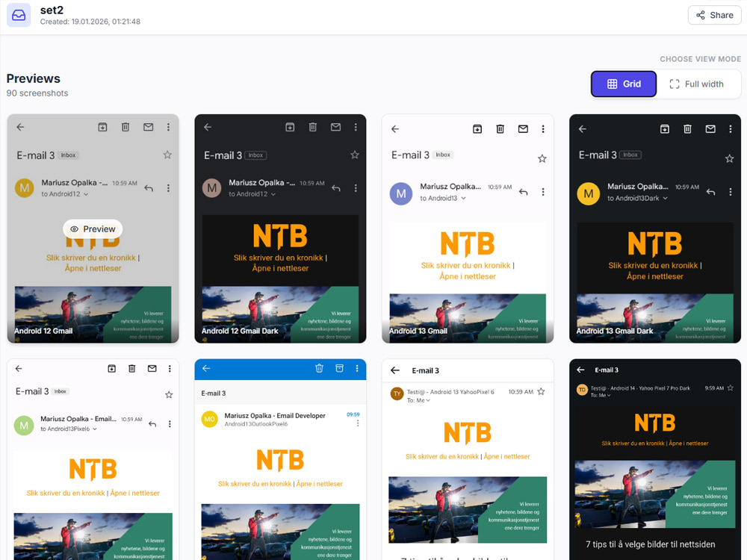Star E-mail 3 in Android 12 Gmail Dark card
747x560 pixels.
coord(354,155)
